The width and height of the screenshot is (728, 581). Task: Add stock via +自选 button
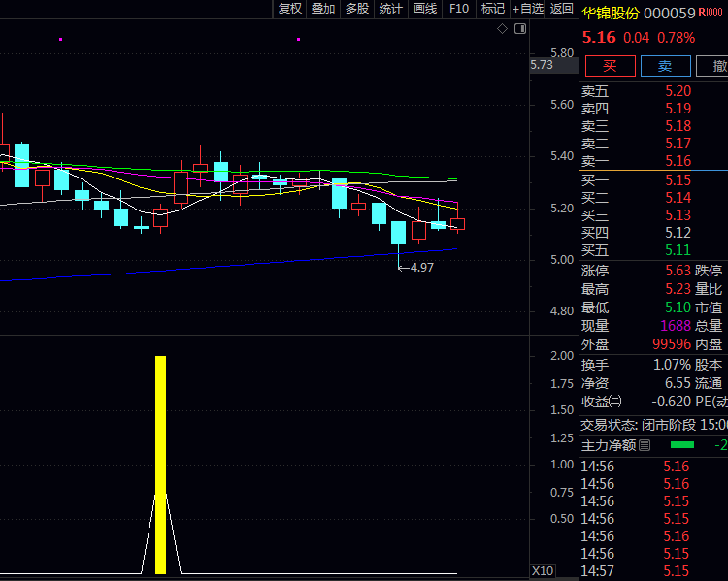(x=528, y=9)
